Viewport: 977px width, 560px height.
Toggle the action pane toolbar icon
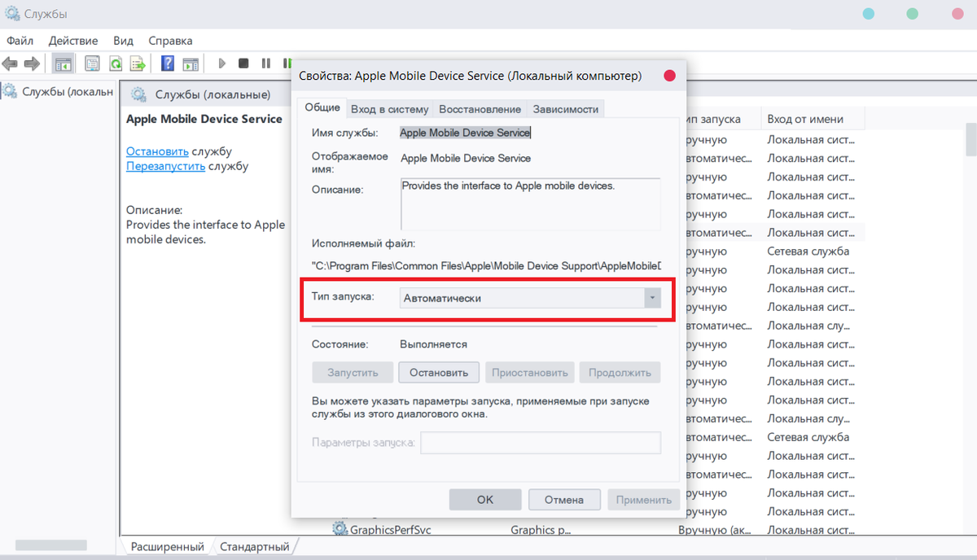point(191,63)
